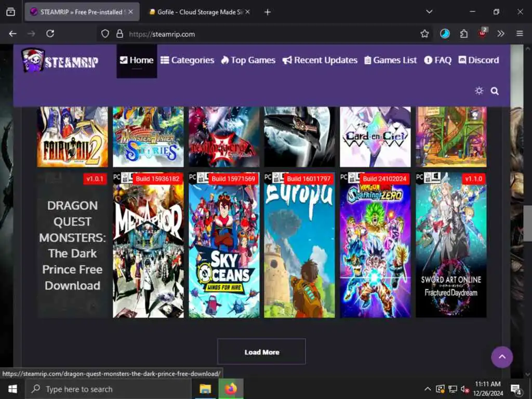Viewport: 532px width, 399px height.
Task: Open the Dragon Ball Sparking Zero thumbnail
Action: coord(375,245)
